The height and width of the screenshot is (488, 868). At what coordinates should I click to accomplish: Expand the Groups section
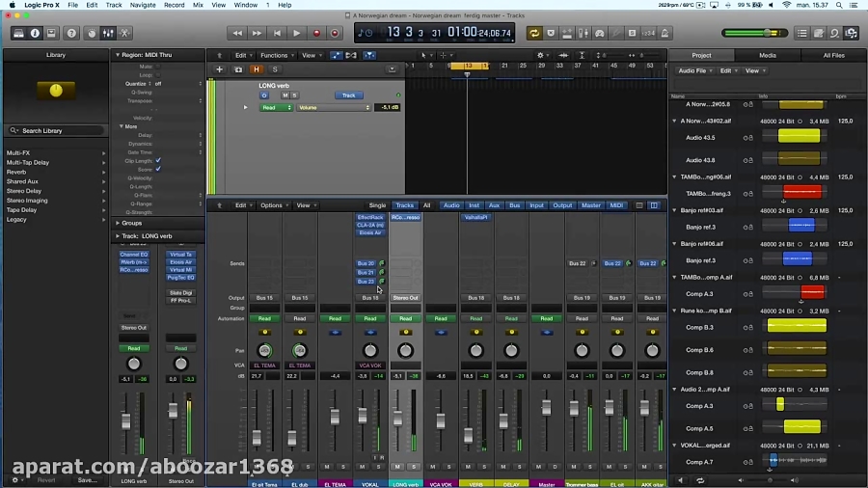pyautogui.click(x=118, y=223)
